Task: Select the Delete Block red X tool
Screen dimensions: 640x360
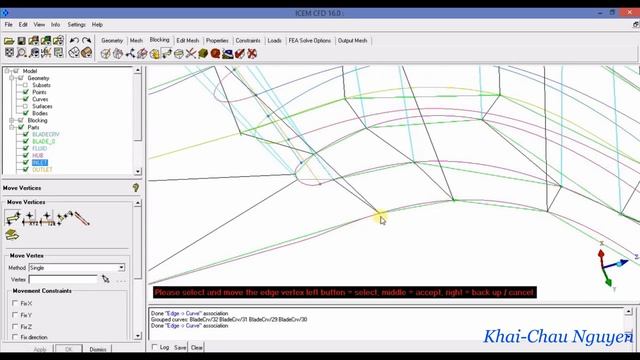Action: coord(252,53)
